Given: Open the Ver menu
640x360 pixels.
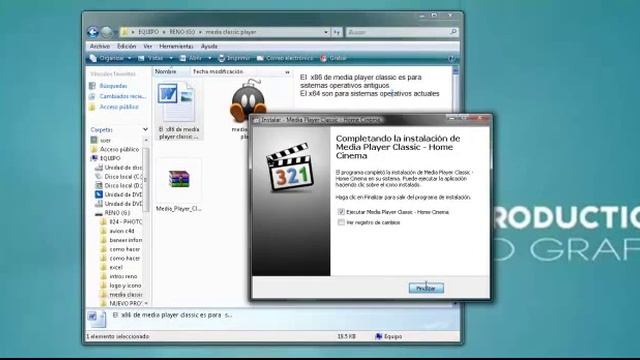Looking at the screenshot, I should click(x=148, y=46).
